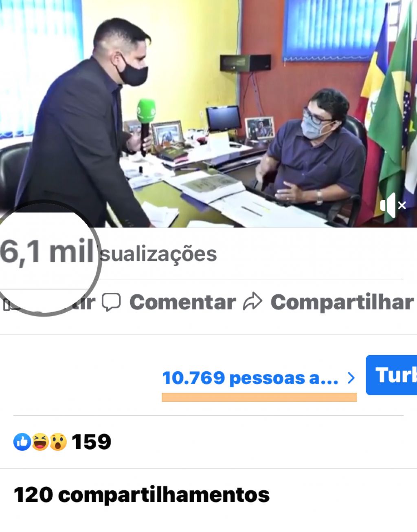Expand the reach details chevron arrow
The height and width of the screenshot is (532, 417).
pos(351,378)
